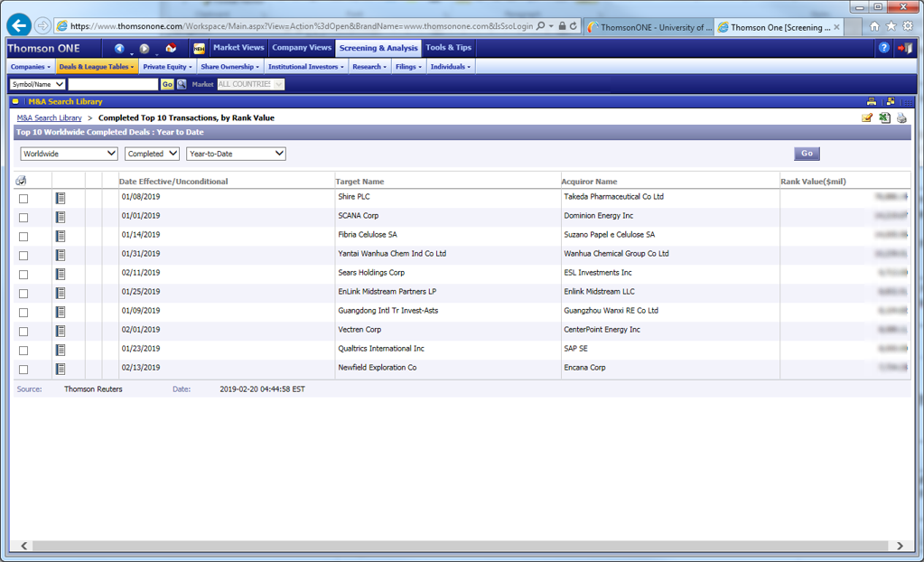Click the yellow printer icon in M&A header

[872, 101]
